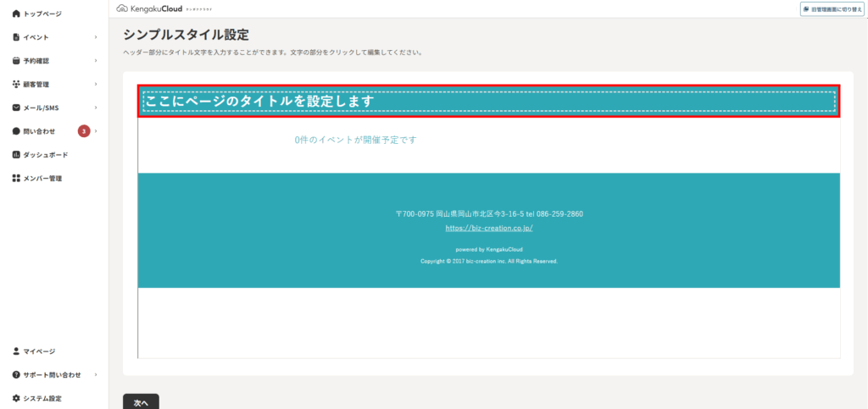Click the home icon beside トップページ
The height and width of the screenshot is (409, 868).
coord(16,14)
